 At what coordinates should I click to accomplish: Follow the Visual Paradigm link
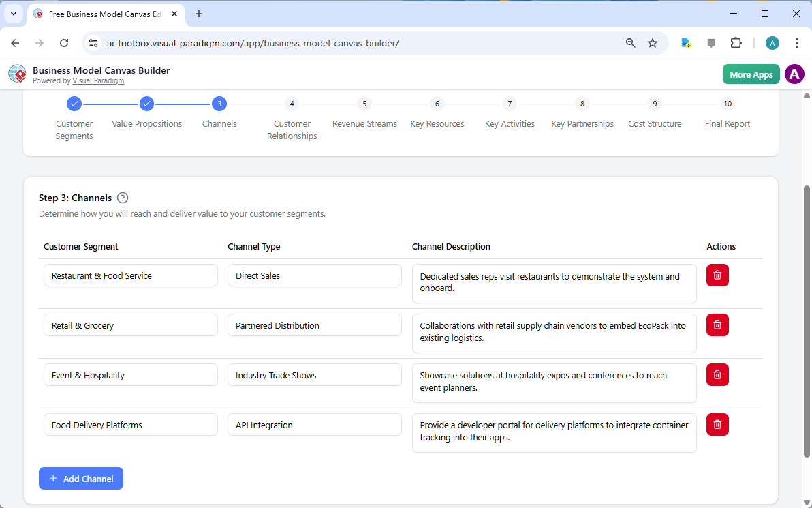coord(98,80)
